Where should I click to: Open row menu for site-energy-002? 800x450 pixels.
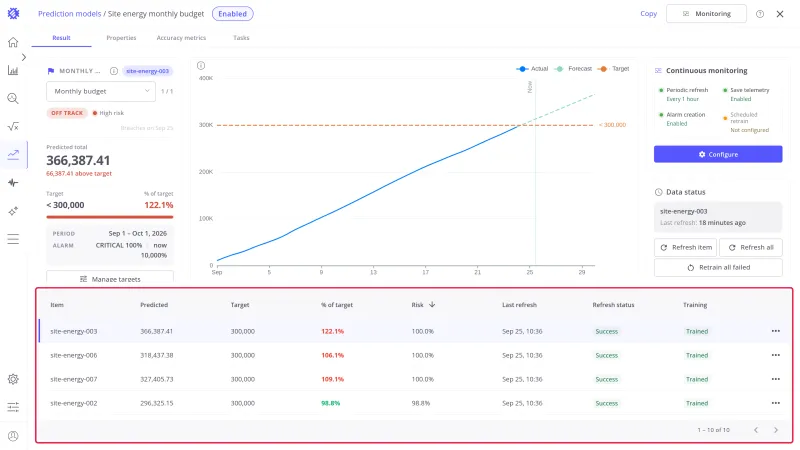[776, 403]
